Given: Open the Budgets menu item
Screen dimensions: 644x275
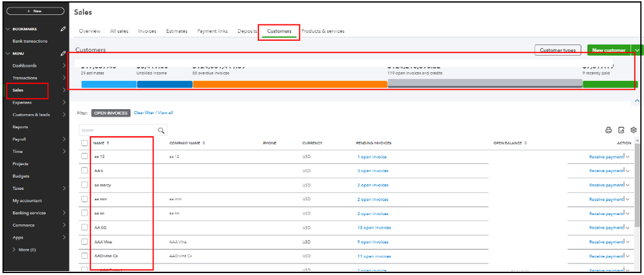Looking at the screenshot, I should tap(21, 176).
